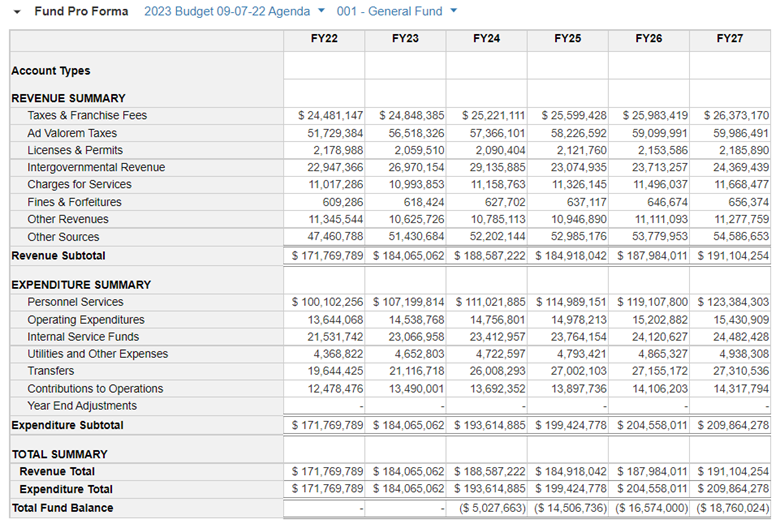
Task: Click the FY24 column header
Action: (486, 39)
